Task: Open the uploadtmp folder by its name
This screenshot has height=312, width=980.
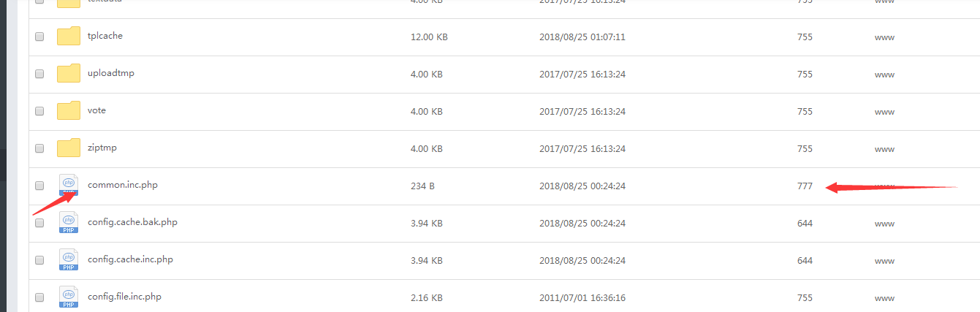Action: point(110,73)
